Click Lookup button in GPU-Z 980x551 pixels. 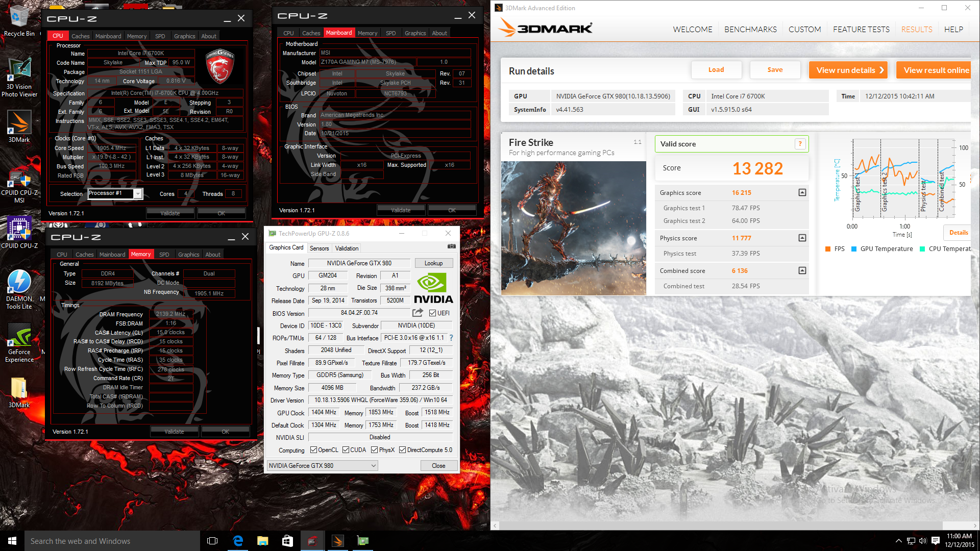(433, 263)
